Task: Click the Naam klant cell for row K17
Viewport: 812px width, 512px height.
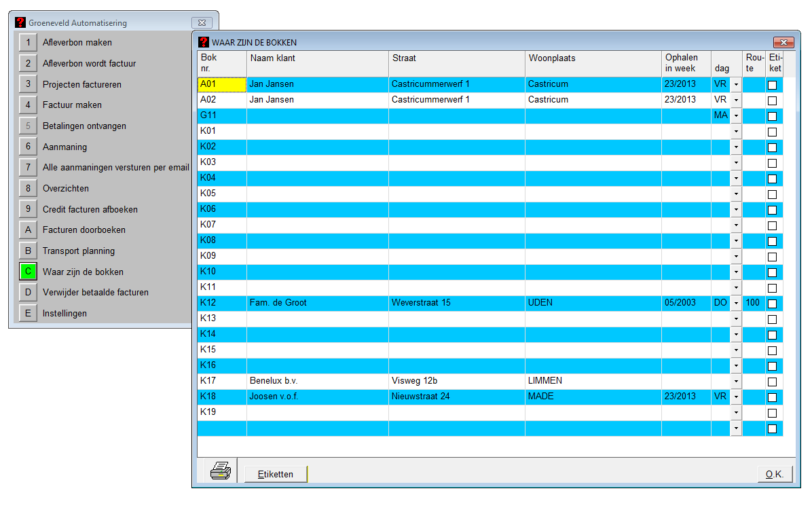Action: [317, 381]
